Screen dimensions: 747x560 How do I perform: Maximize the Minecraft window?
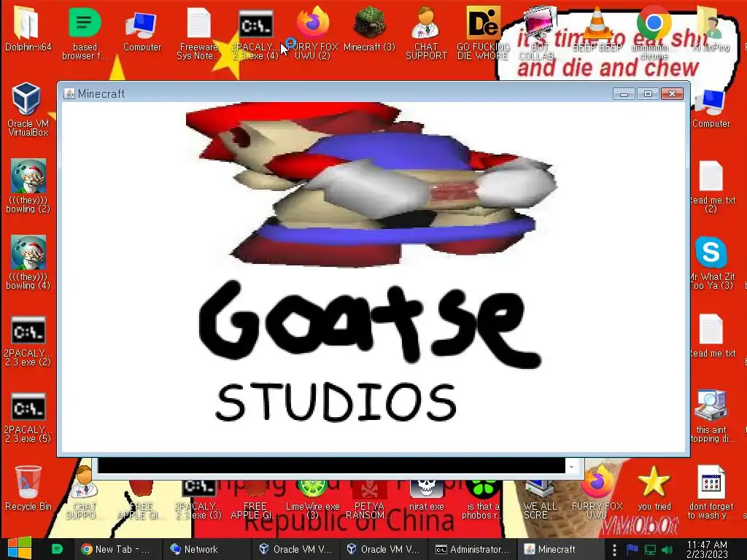[x=648, y=94]
